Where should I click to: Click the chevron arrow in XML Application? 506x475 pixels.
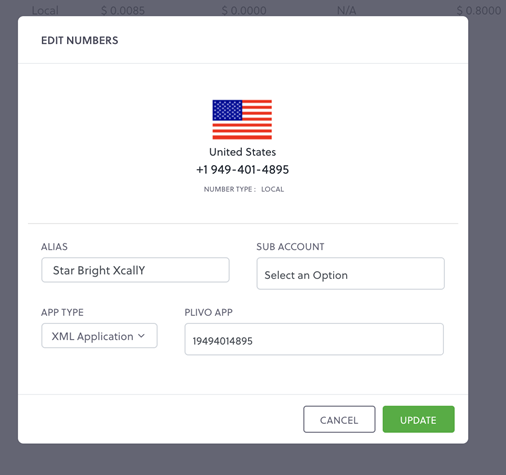pyautogui.click(x=141, y=336)
